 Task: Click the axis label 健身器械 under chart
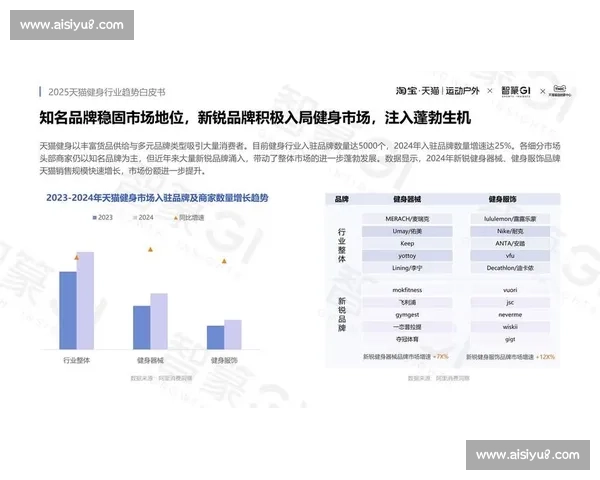(x=150, y=360)
